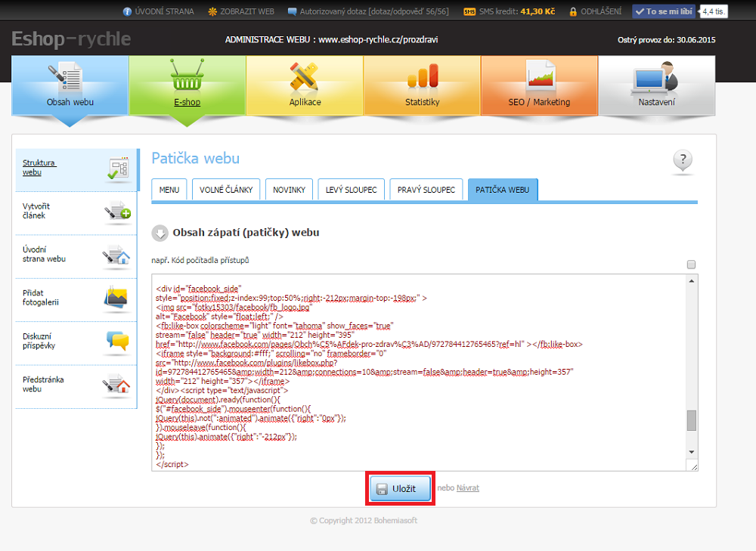The width and height of the screenshot is (756, 551).
Task: Click the ADMINISTRACE WEBU address text
Action: 331,39
